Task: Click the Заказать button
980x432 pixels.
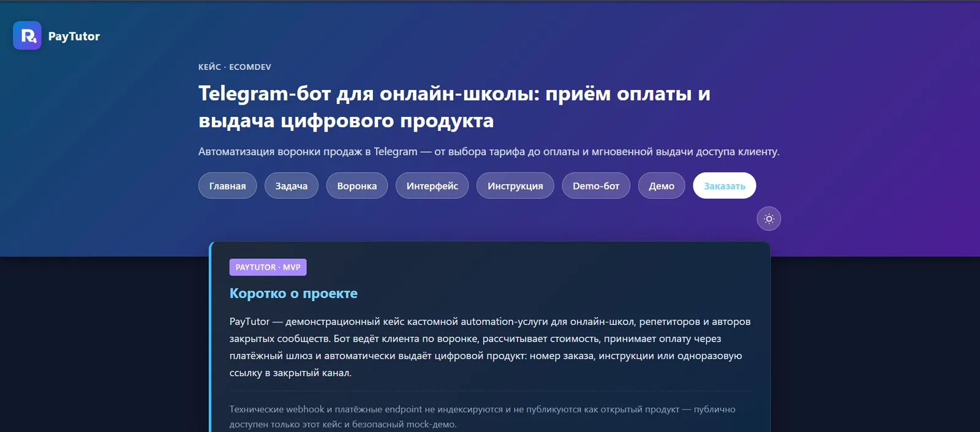Action: pyautogui.click(x=725, y=186)
